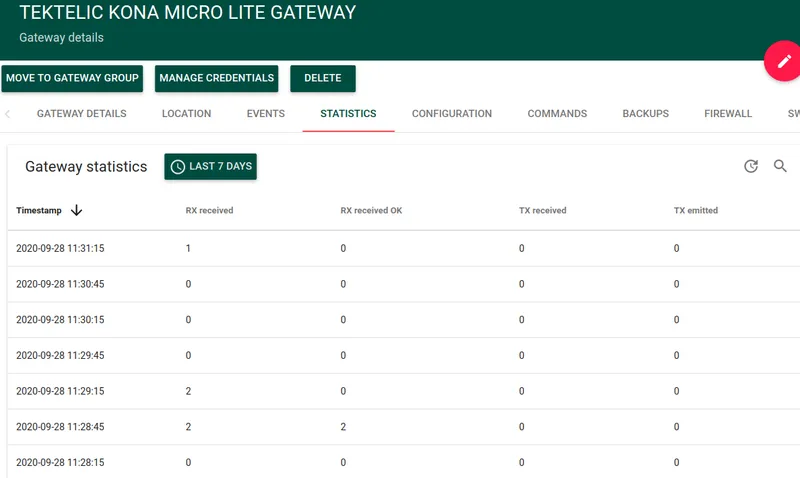The image size is (800, 478).
Task: Go to the Events tab
Action: click(x=266, y=114)
